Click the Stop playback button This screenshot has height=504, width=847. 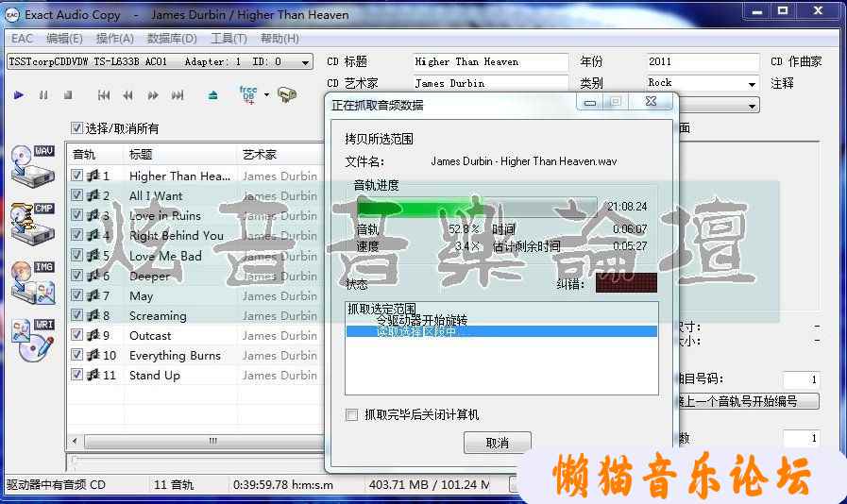(68, 95)
